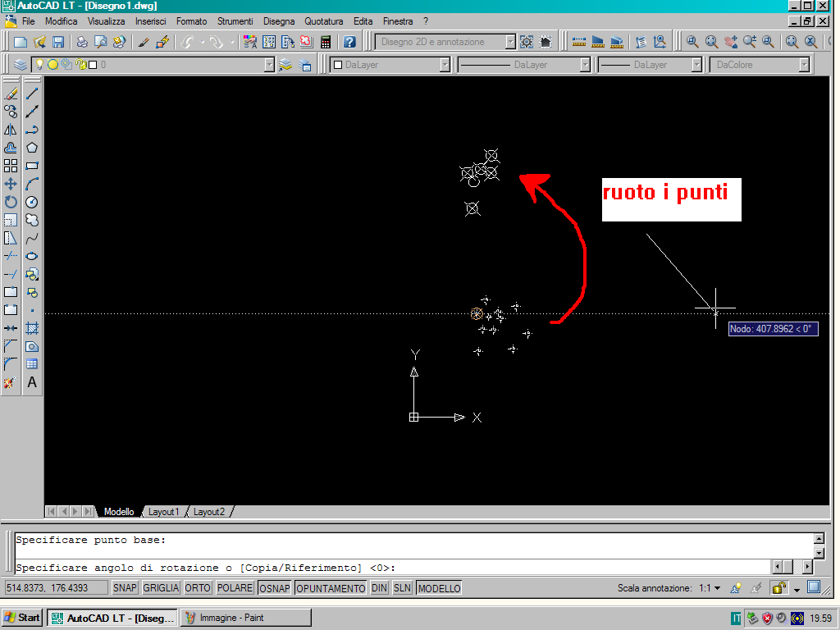Toggle GRIGLIA grid display

tap(161, 588)
